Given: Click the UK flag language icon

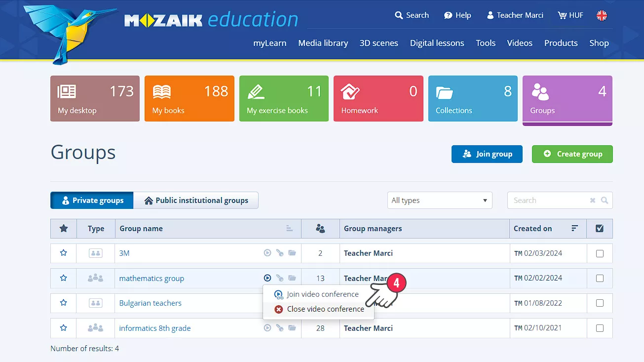Looking at the screenshot, I should click(x=602, y=15).
